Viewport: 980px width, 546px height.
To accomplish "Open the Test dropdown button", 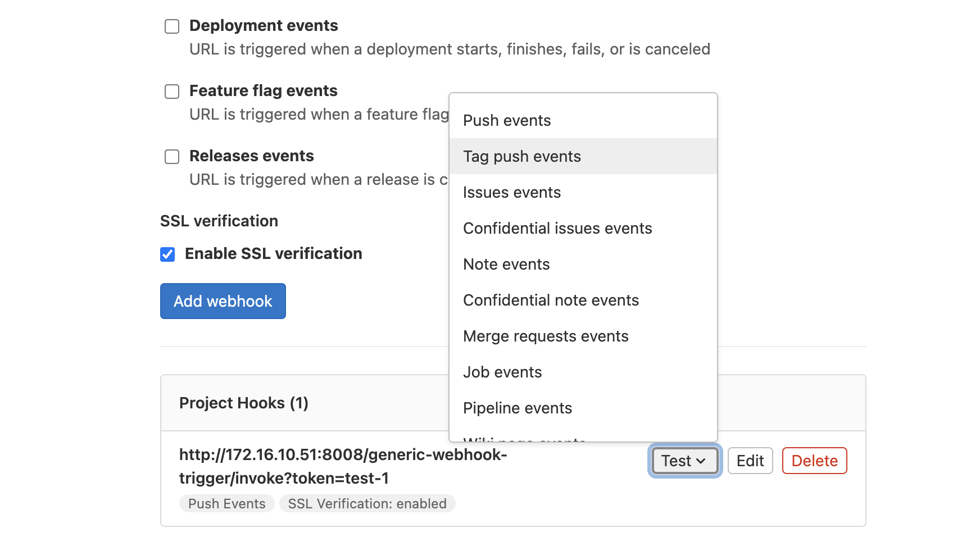I will 684,461.
